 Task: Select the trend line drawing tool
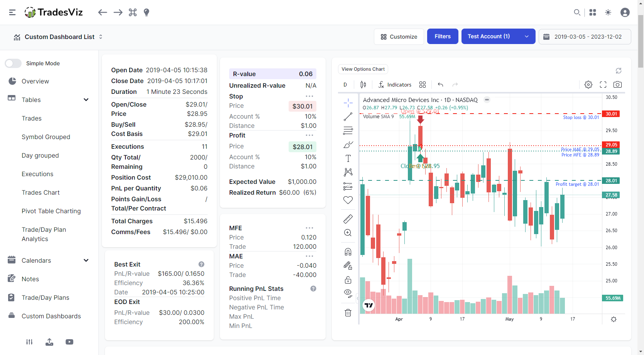coord(348,116)
